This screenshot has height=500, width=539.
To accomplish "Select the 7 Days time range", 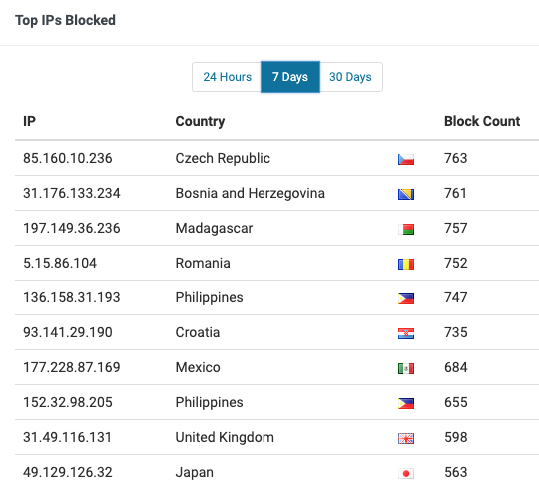I will 290,77.
